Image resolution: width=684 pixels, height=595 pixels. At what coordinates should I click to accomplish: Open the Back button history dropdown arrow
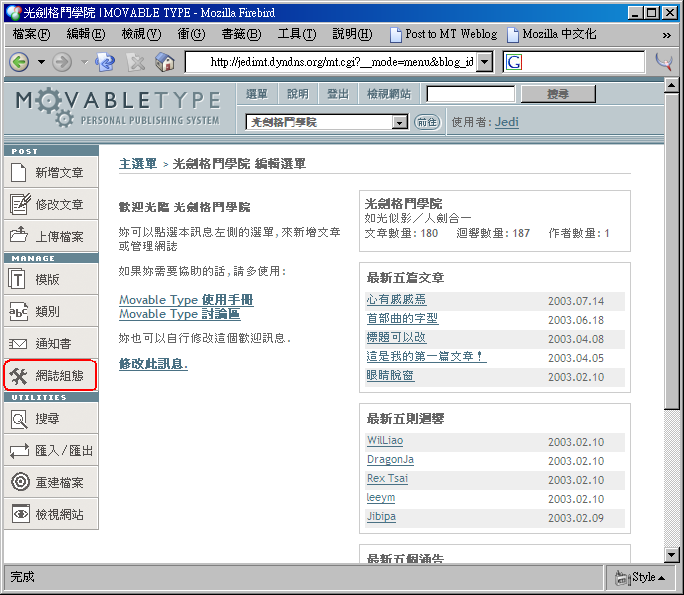coord(41,62)
